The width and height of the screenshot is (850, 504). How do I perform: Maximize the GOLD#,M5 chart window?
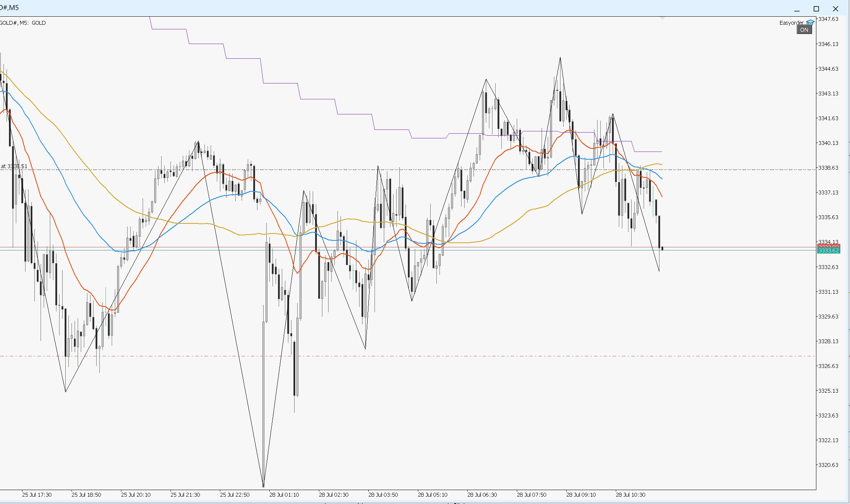click(816, 9)
